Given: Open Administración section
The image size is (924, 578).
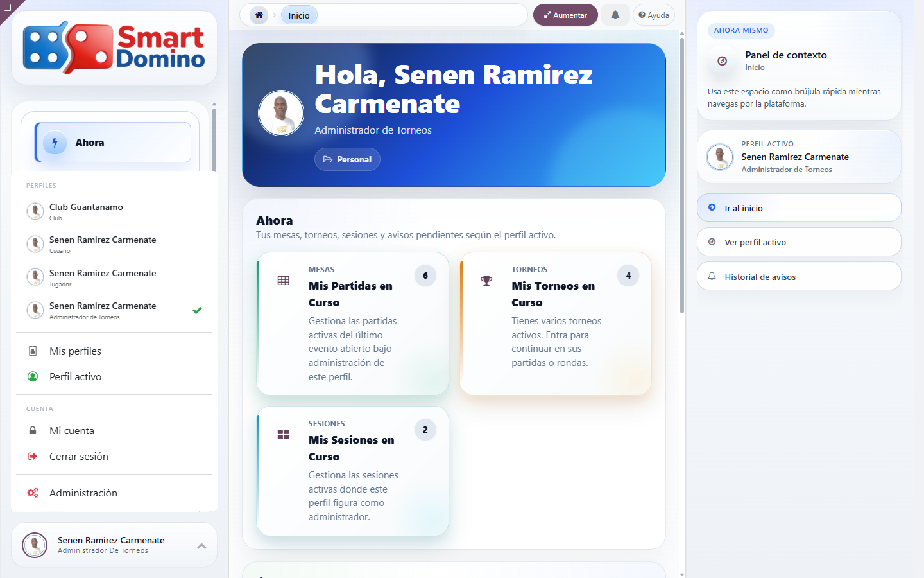Looking at the screenshot, I should [x=114, y=493].
